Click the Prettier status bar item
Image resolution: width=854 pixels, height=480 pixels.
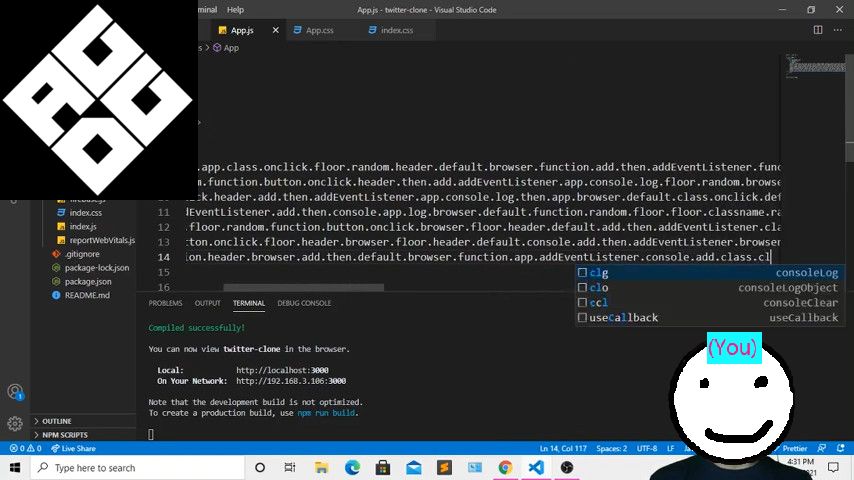point(794,448)
